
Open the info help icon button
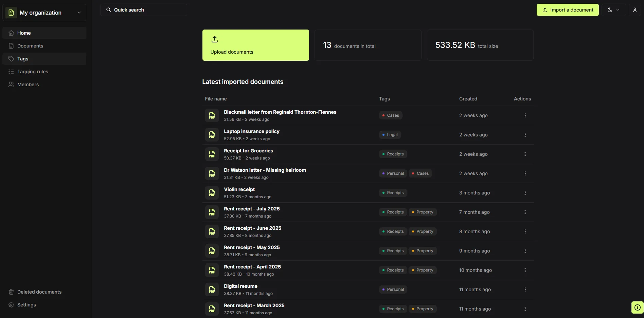pos(637,307)
